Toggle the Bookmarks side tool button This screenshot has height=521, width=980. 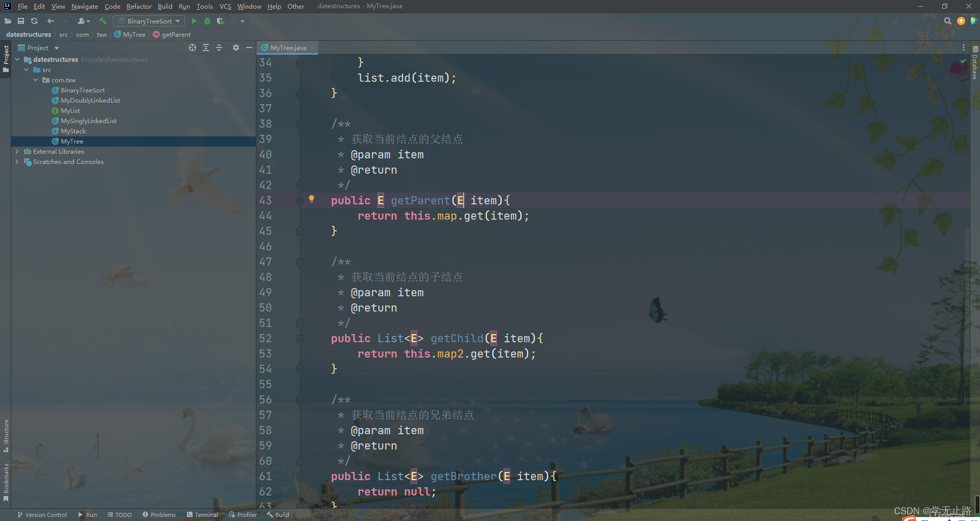point(6,482)
